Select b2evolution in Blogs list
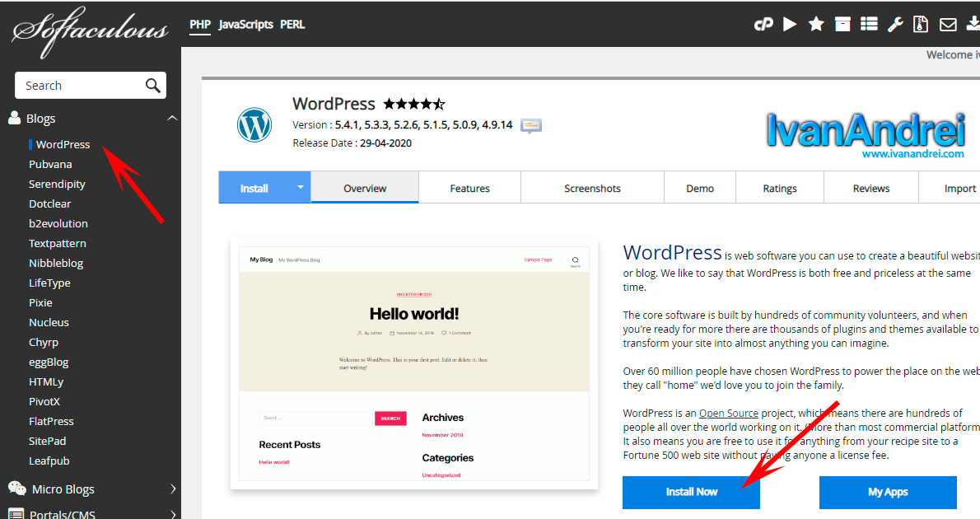Viewport: 980px width, 519px height. click(58, 223)
